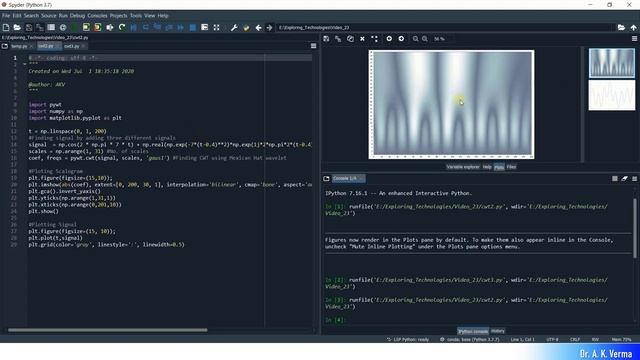Click the console vertical scrollbar
640x360 pixels.
(635, 229)
